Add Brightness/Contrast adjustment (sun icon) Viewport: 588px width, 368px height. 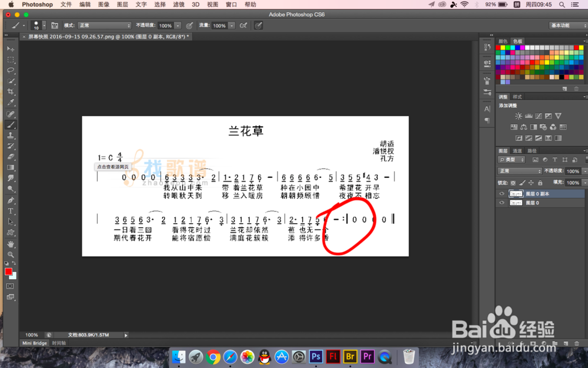[x=518, y=116]
